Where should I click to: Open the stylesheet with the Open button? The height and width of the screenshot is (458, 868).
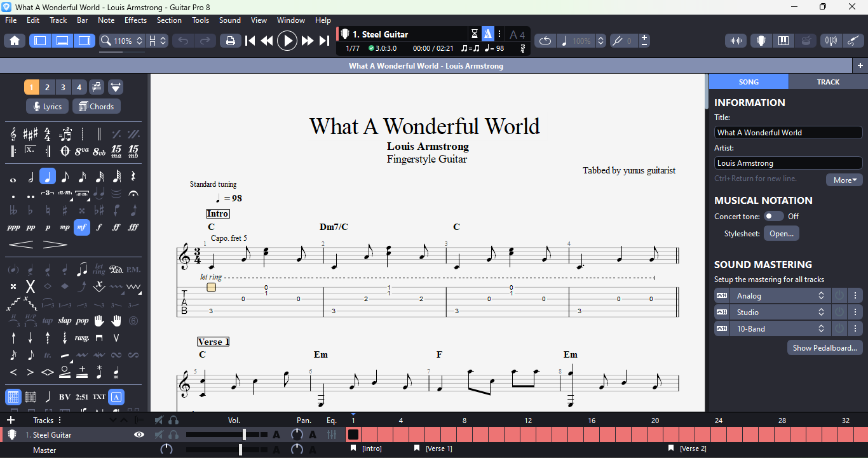[781, 234]
